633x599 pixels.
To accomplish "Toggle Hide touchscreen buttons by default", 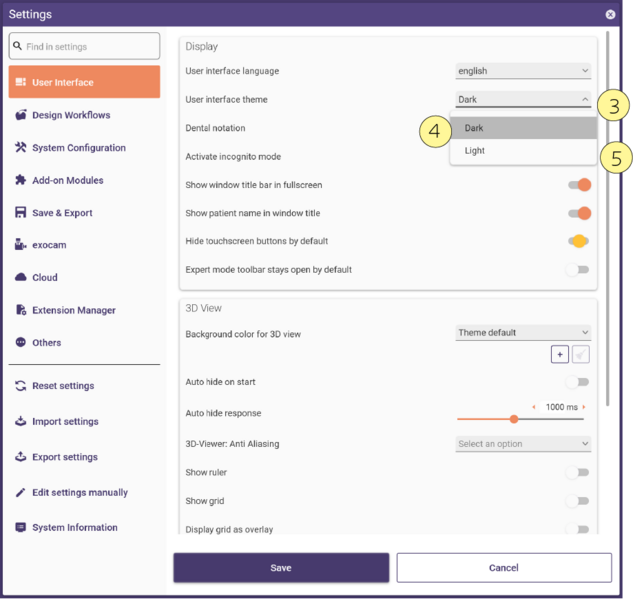I will click(x=579, y=241).
